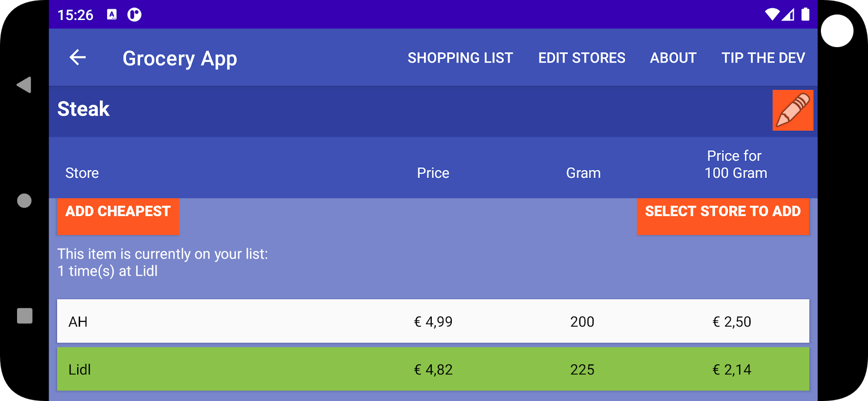Select Tip the Dev menu item
The image size is (868, 401).
point(763,58)
